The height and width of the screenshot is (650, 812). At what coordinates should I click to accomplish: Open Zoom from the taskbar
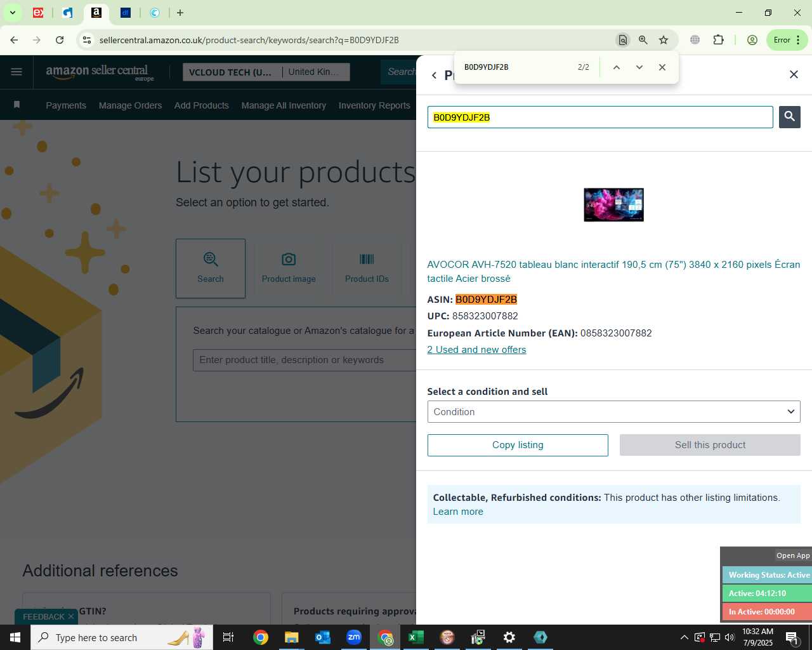pyautogui.click(x=354, y=637)
